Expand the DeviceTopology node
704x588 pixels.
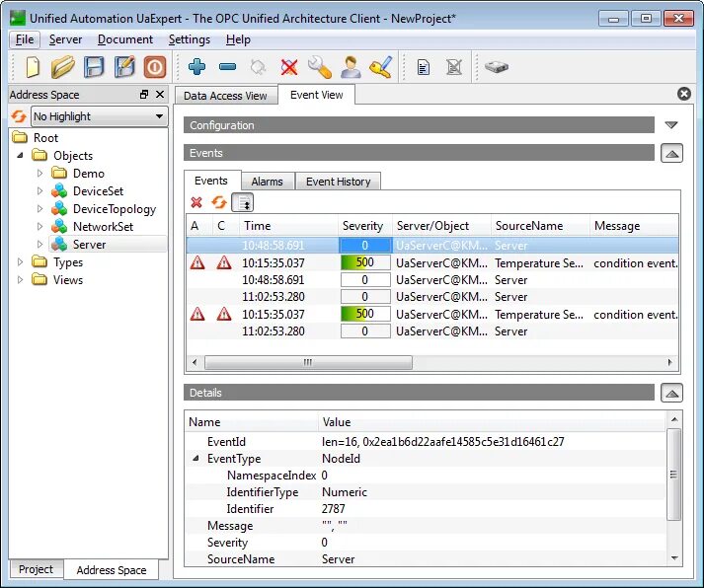pyautogui.click(x=39, y=209)
